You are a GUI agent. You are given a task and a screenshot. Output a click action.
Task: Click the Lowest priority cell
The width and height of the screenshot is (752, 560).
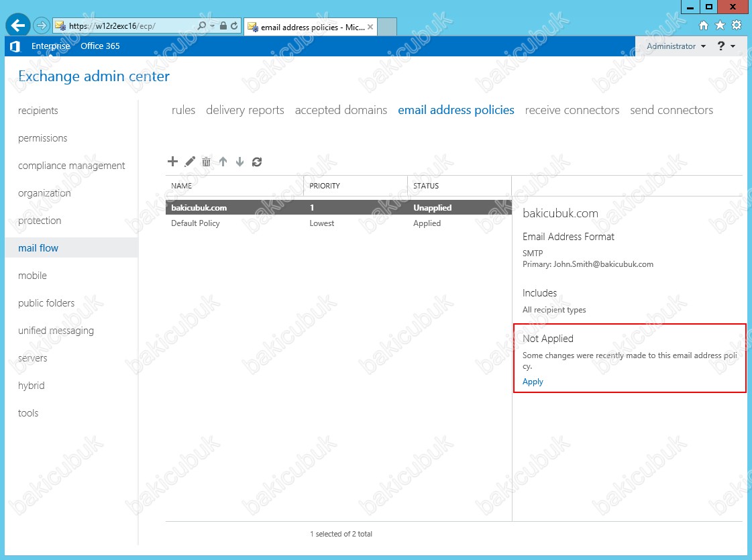pyautogui.click(x=322, y=223)
